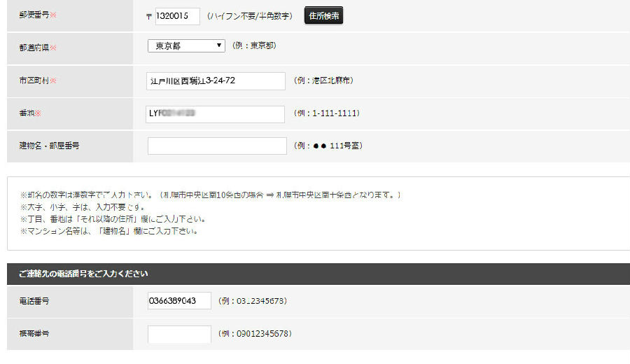Click the postal code field containing 1320015

177,16
